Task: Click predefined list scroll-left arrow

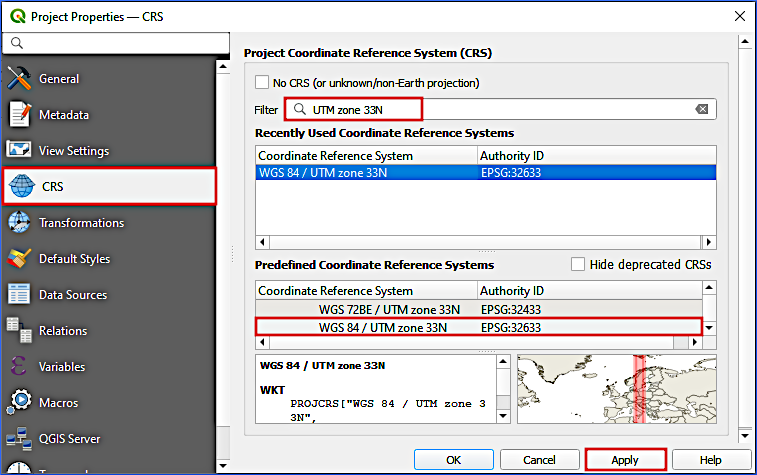Action: (x=262, y=342)
